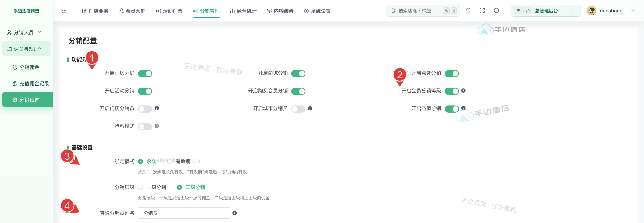Click info icon beside 普通分销员别名 field
The image size is (644, 223).
click(x=234, y=213)
